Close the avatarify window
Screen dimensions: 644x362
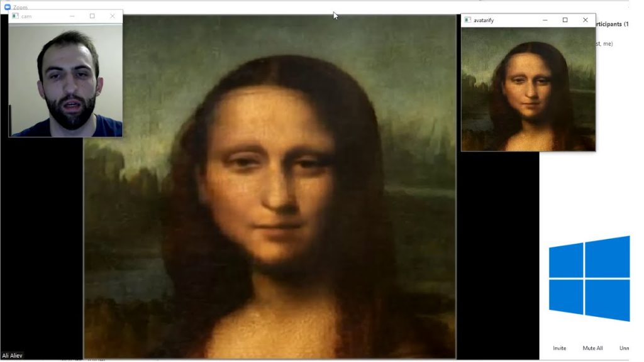pos(586,19)
